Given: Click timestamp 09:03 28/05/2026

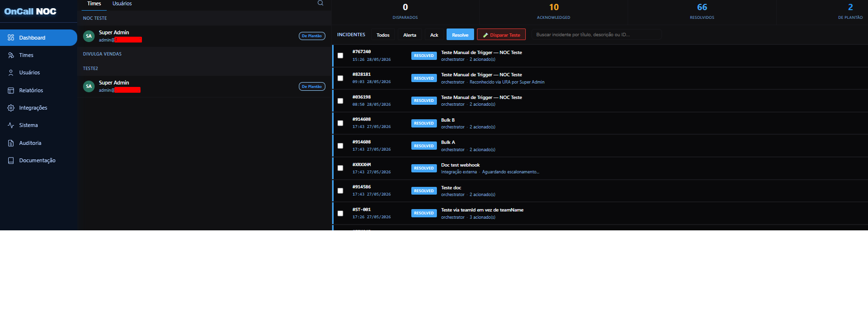Looking at the screenshot, I should (x=372, y=82).
